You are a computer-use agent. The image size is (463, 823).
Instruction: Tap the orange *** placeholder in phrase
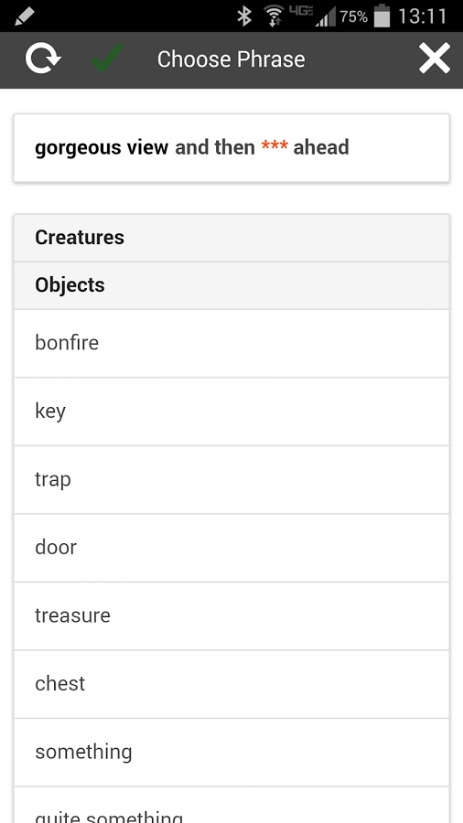(275, 147)
